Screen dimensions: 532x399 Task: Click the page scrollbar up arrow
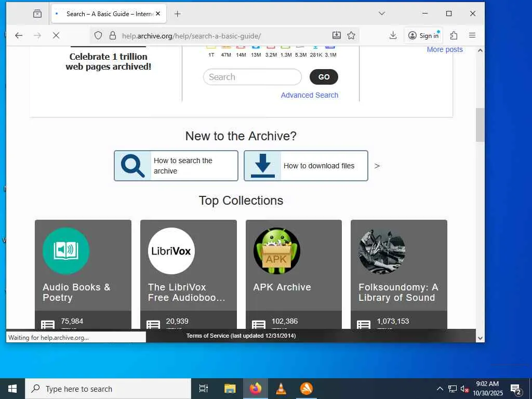[x=480, y=50]
